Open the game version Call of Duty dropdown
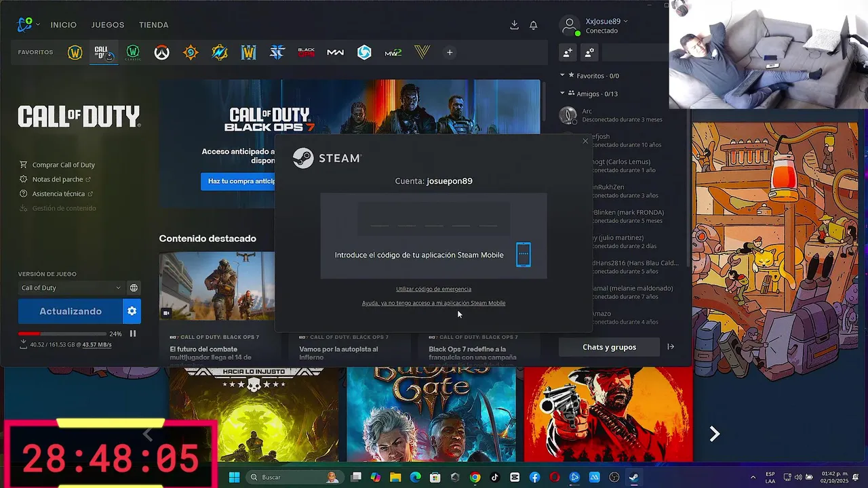 point(71,287)
